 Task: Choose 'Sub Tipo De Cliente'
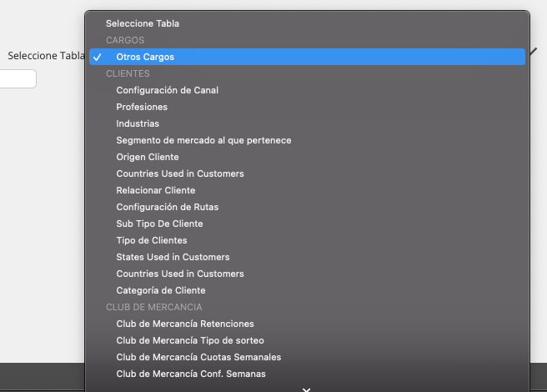click(x=307, y=224)
